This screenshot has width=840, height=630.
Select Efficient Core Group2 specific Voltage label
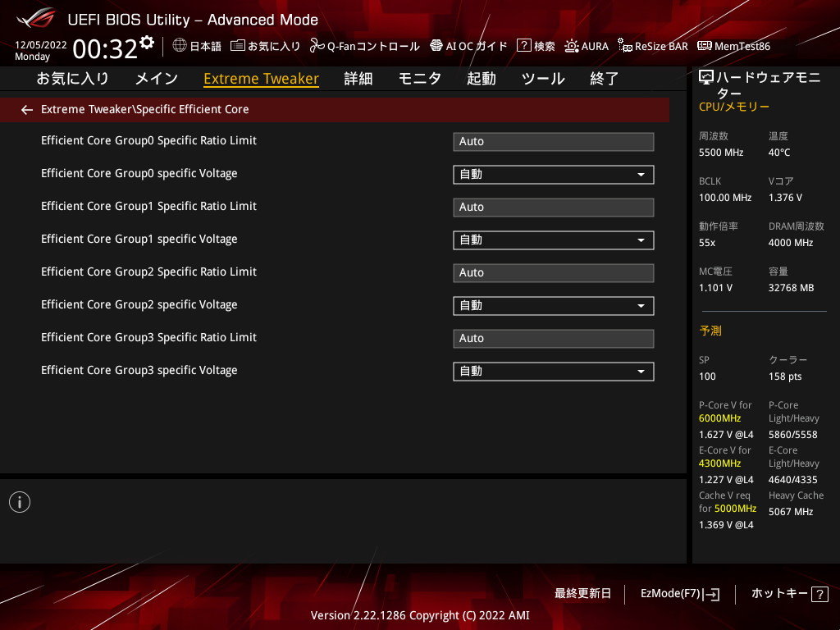click(139, 305)
